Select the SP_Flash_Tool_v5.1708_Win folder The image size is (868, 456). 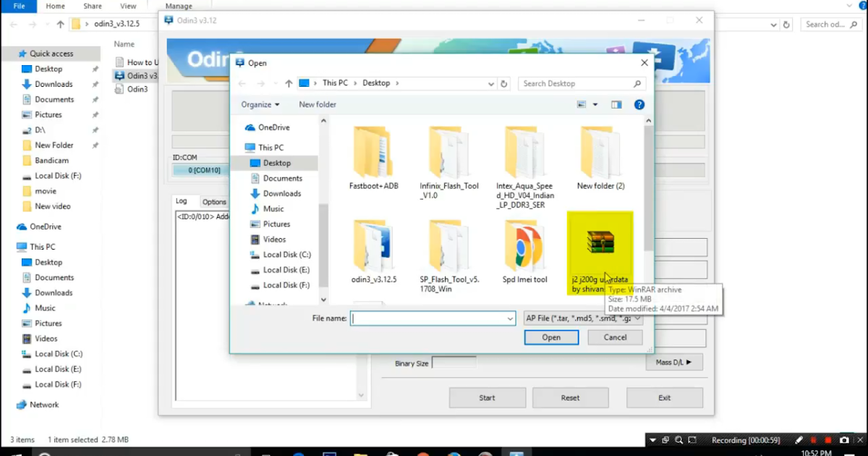coord(449,257)
